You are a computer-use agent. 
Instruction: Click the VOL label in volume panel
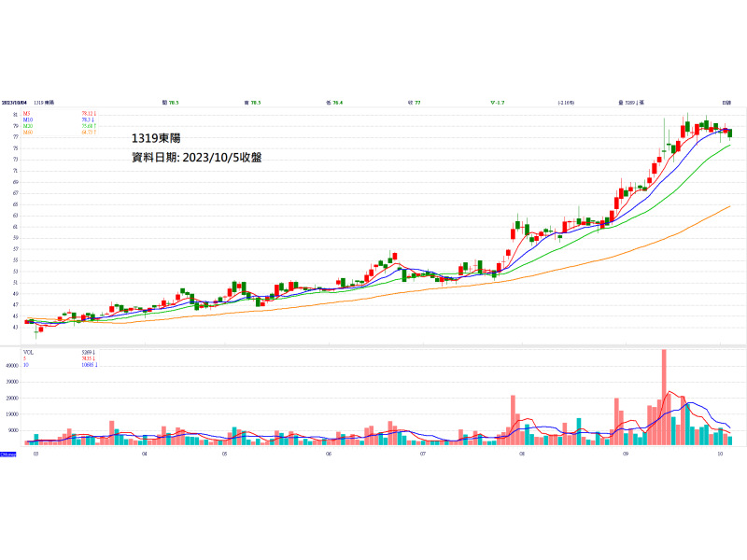pos(28,354)
